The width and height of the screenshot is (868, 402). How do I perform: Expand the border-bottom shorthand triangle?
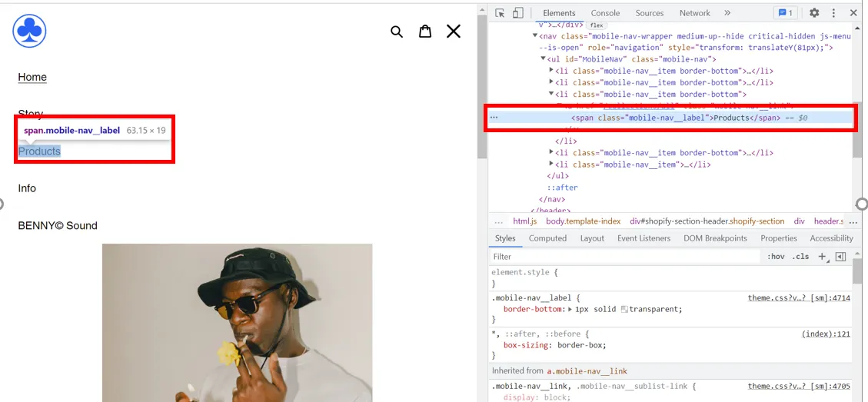[x=570, y=309]
